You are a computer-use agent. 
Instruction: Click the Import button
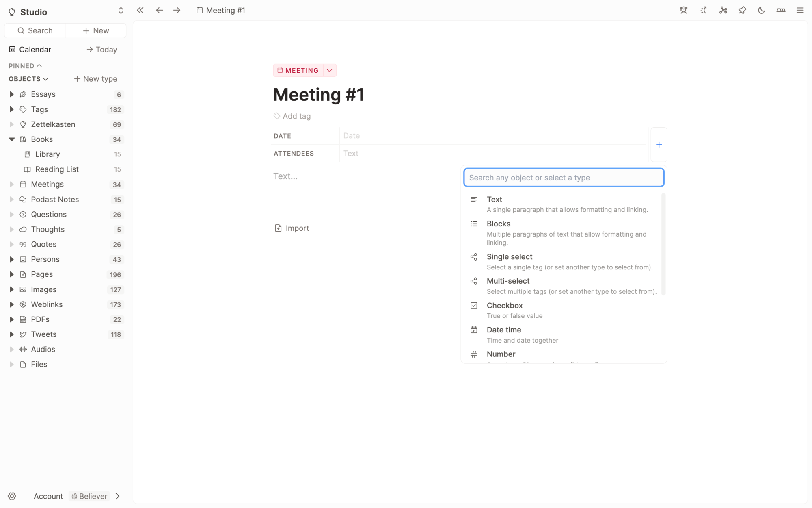[292, 228]
